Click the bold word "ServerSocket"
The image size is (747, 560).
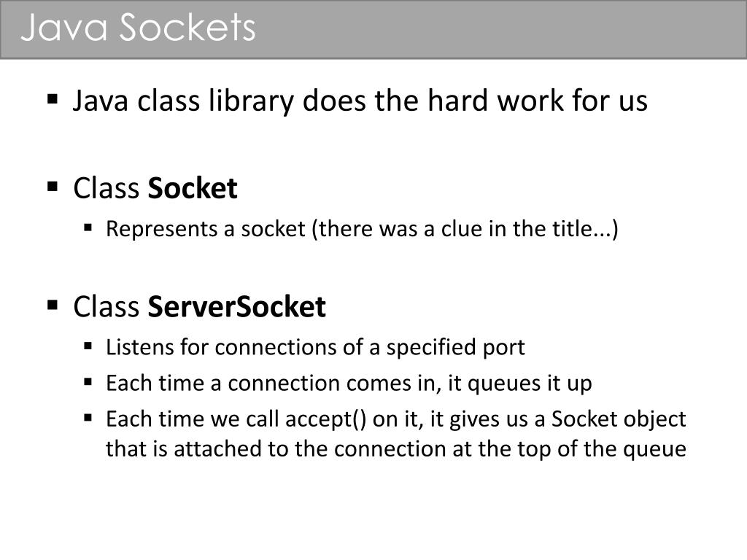(236, 307)
